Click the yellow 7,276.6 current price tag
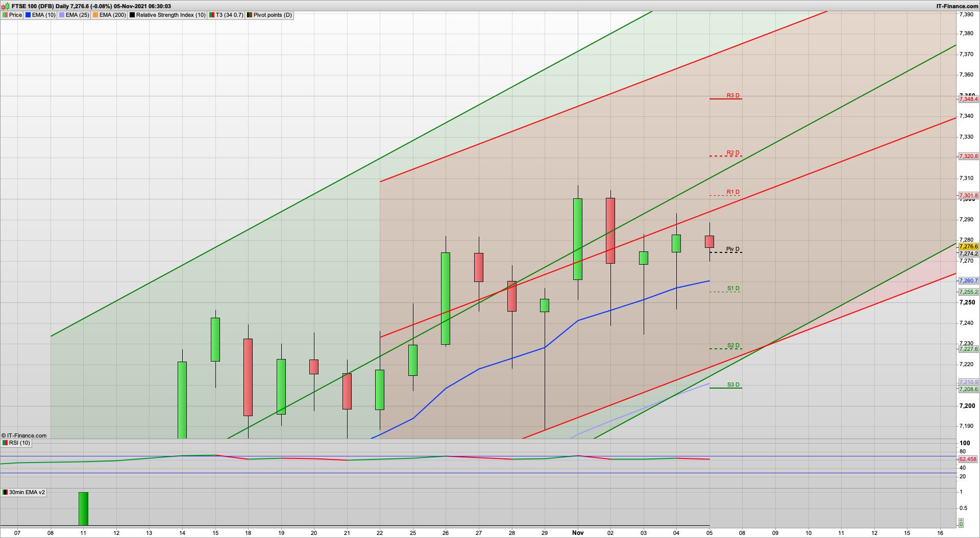This screenshot has height=538, width=980. tap(968, 247)
